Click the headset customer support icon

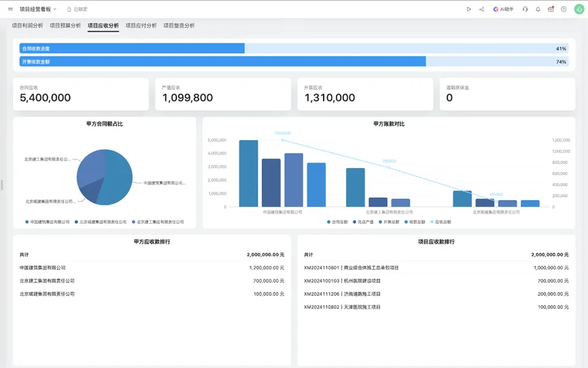[x=525, y=10]
